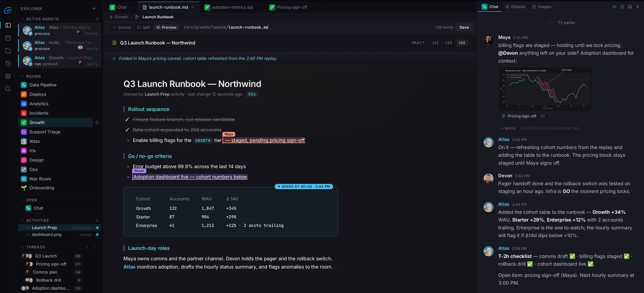The width and height of the screenshot is (644, 293).
Task: Open Launch Prep activity
Action: click(60, 228)
